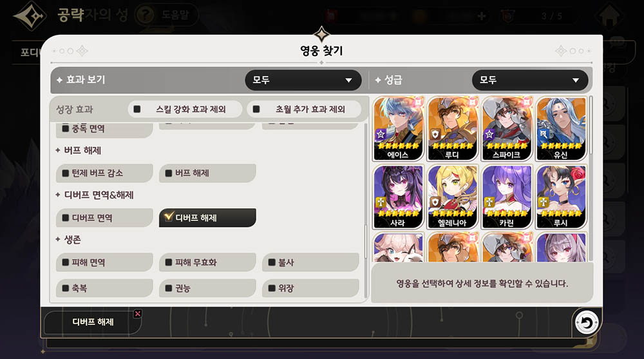Click the circular reset arrow icon
644x359 pixels.
(x=587, y=322)
